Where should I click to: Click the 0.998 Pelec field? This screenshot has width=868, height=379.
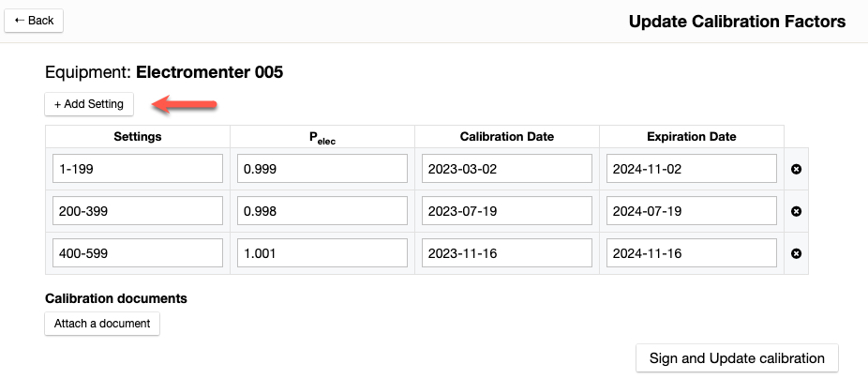322,211
